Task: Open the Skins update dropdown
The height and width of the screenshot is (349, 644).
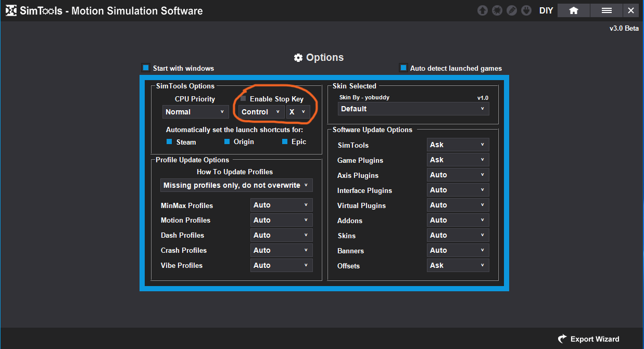Action: [458, 235]
